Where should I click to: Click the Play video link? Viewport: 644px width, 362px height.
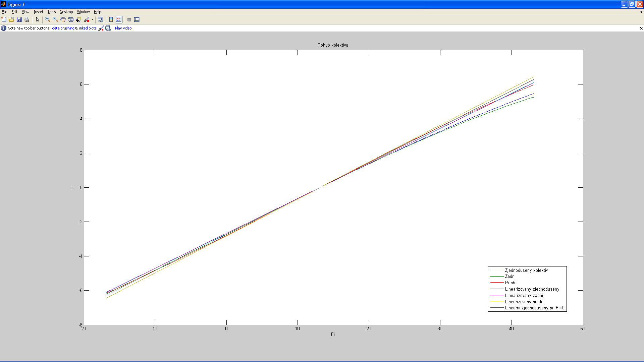pos(123,28)
